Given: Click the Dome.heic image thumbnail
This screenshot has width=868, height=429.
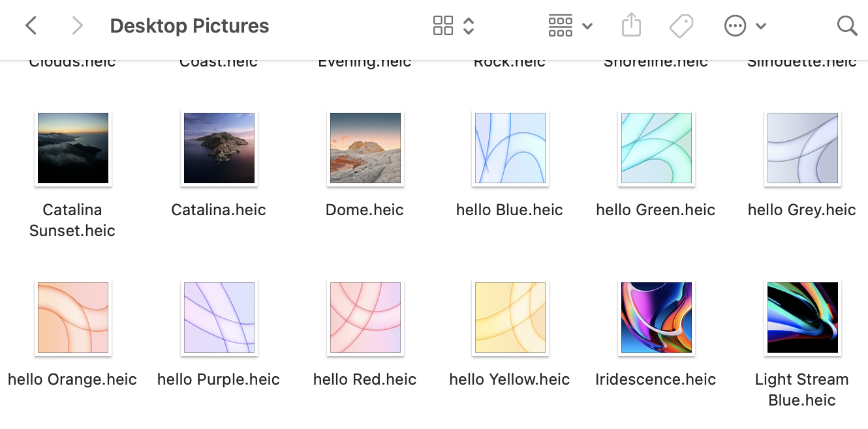Looking at the screenshot, I should point(365,148).
